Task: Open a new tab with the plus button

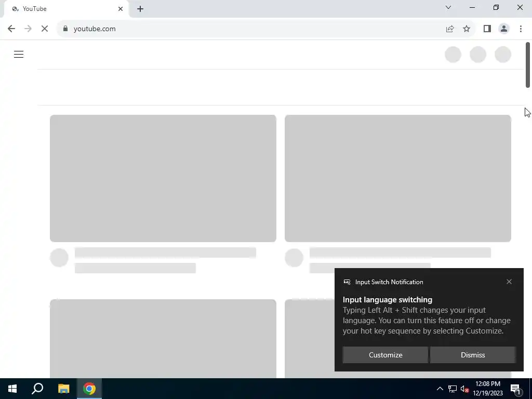Action: pyautogui.click(x=140, y=9)
